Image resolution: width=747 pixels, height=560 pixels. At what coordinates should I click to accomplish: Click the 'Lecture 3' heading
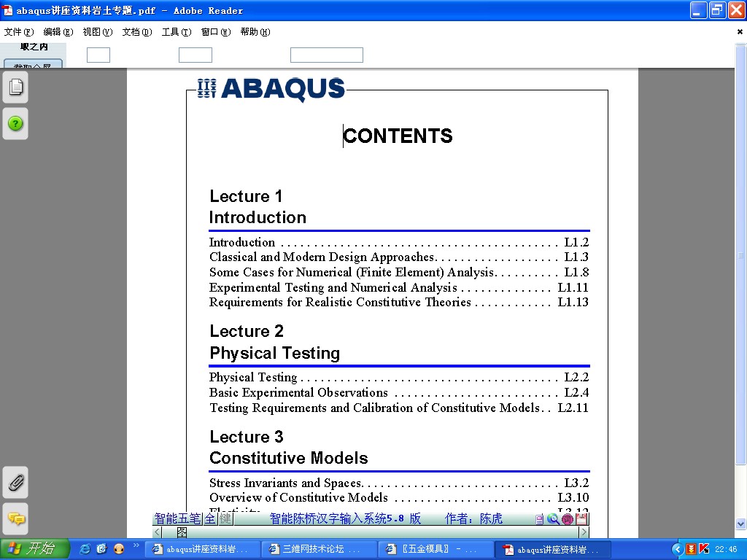(x=247, y=437)
